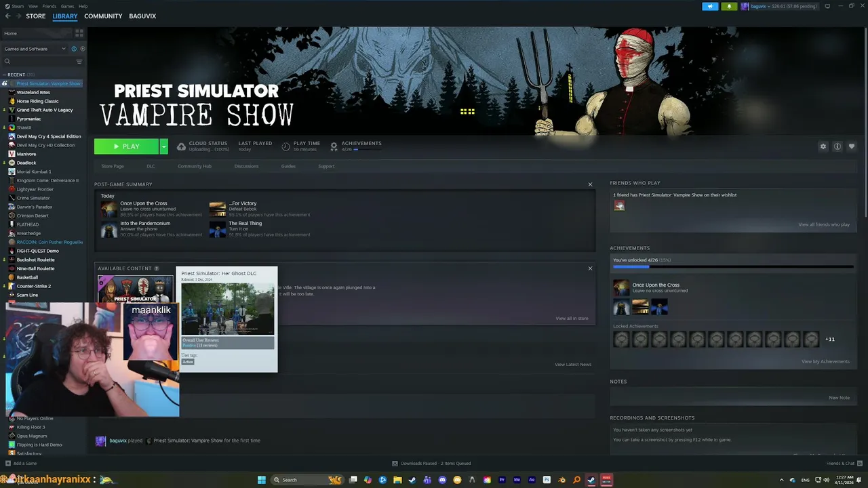Show the +11 more locked achievements
The width and height of the screenshot is (868, 488).
[x=830, y=339]
